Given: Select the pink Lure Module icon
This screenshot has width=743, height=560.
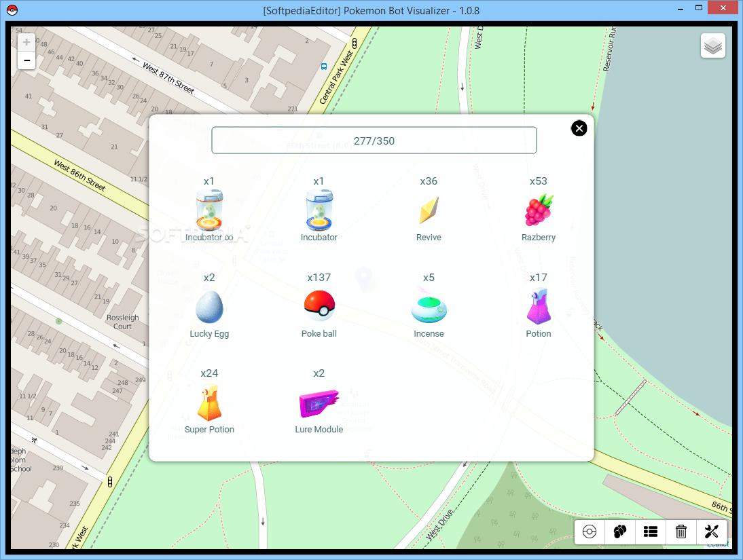Looking at the screenshot, I should coord(319,404).
